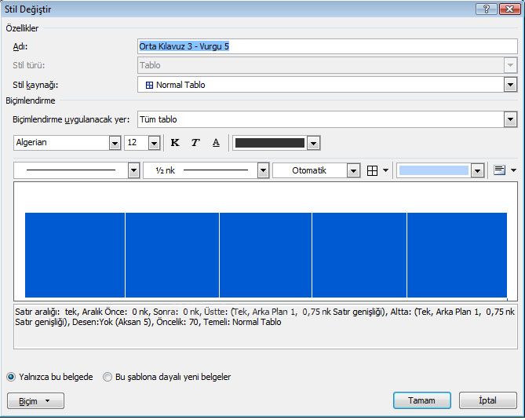Expand the cell alignment dropdown arrow
The height and width of the screenshot is (420, 525).
pos(513,170)
